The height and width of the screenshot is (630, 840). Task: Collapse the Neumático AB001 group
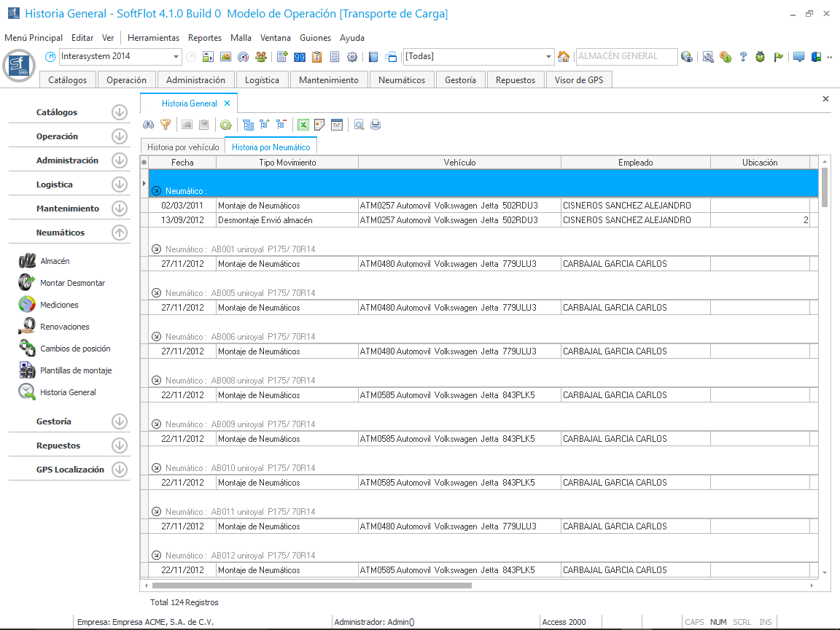[156, 249]
